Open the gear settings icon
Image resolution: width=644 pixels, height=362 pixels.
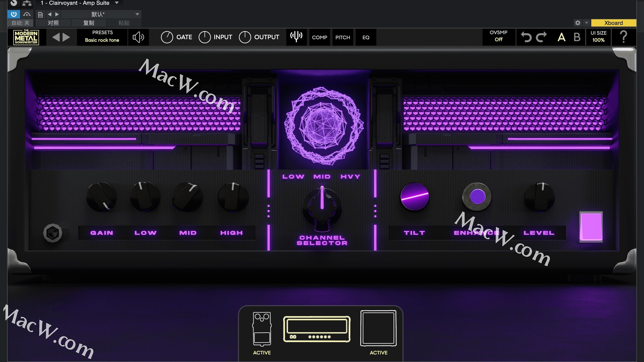578,23
